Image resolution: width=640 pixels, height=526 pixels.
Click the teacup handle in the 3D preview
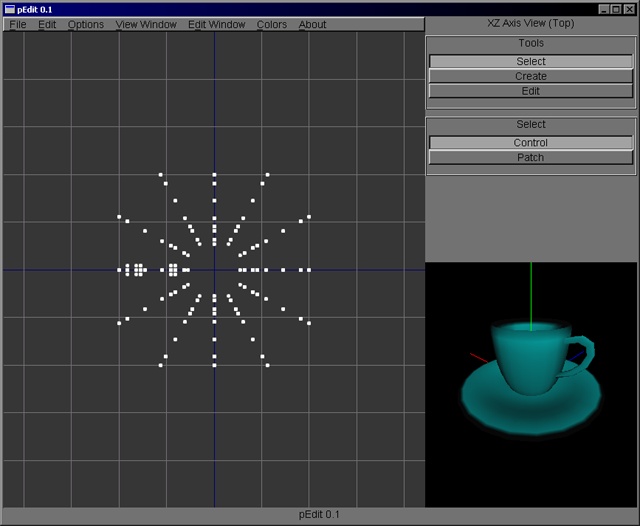click(x=584, y=353)
